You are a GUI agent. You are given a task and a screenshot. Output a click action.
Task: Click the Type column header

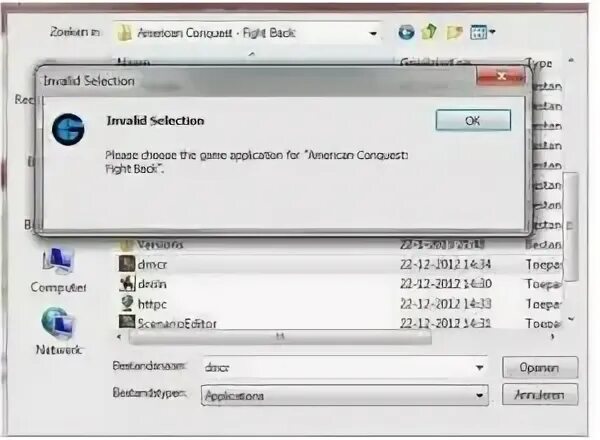[539, 63]
